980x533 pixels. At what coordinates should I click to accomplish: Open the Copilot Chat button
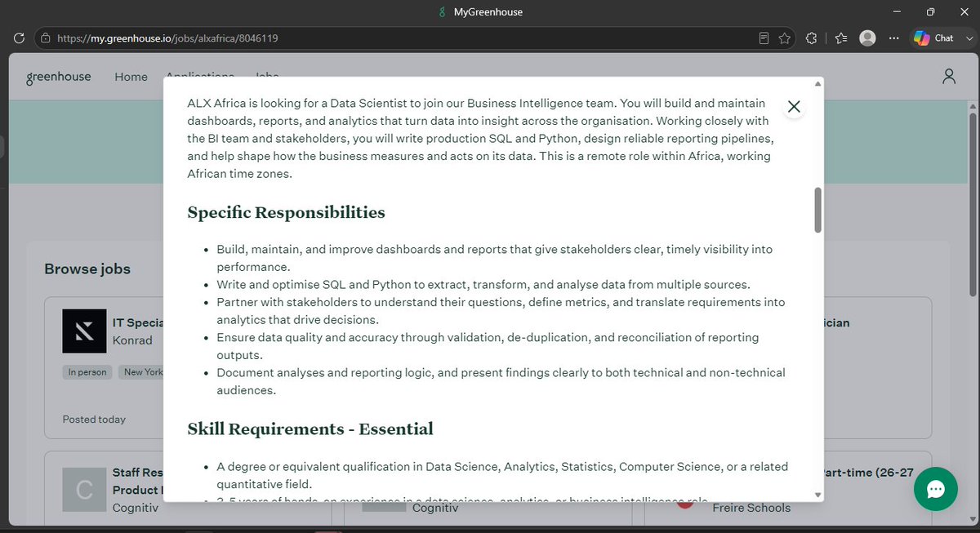click(x=933, y=38)
